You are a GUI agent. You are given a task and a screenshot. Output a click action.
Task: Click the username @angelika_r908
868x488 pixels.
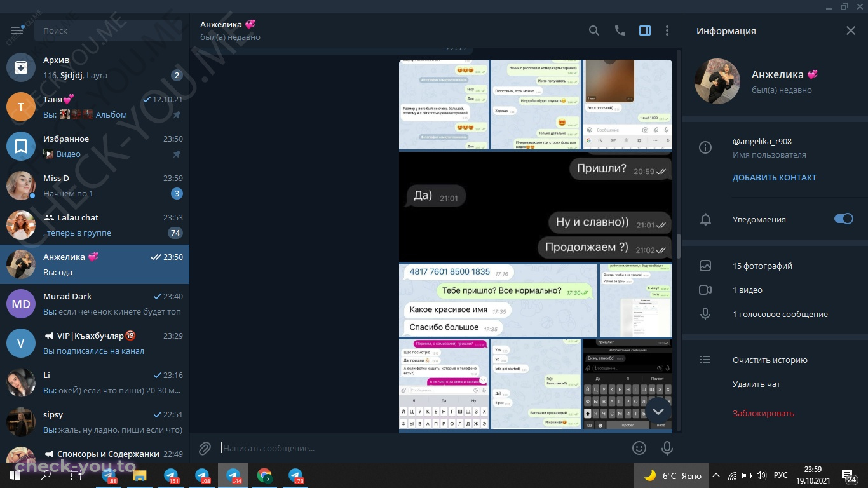[x=762, y=142]
